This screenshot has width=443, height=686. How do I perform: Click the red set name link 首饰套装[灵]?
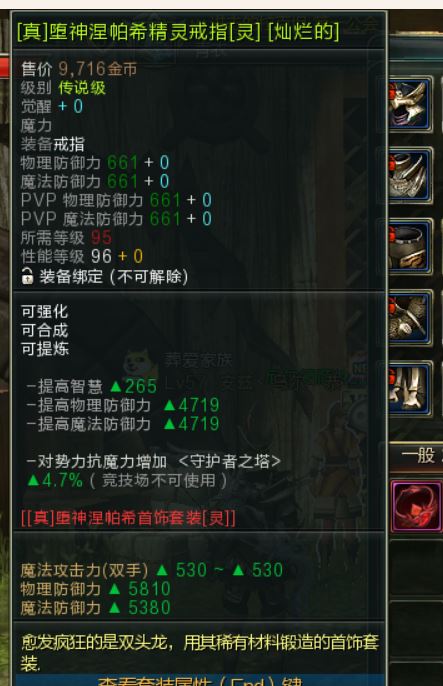(128, 518)
